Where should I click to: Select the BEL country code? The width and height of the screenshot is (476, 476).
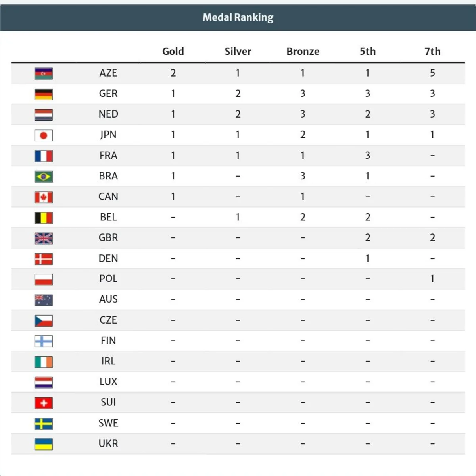click(x=108, y=217)
